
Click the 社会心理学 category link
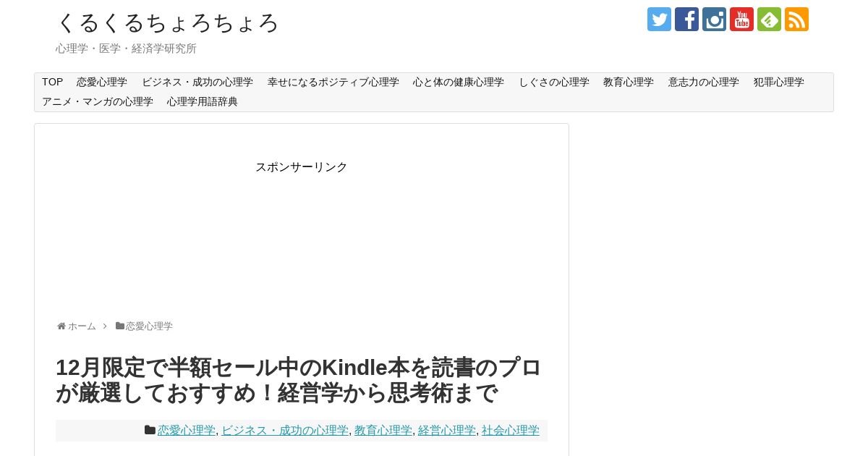(511, 431)
